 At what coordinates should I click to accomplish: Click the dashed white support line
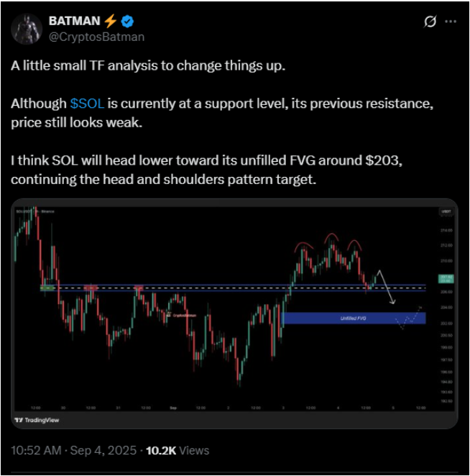tap(216, 288)
